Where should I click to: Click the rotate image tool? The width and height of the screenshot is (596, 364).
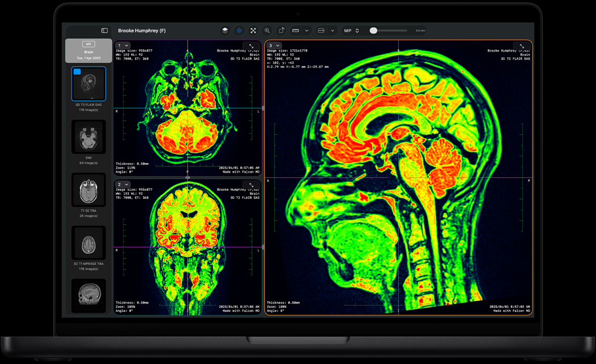click(281, 31)
